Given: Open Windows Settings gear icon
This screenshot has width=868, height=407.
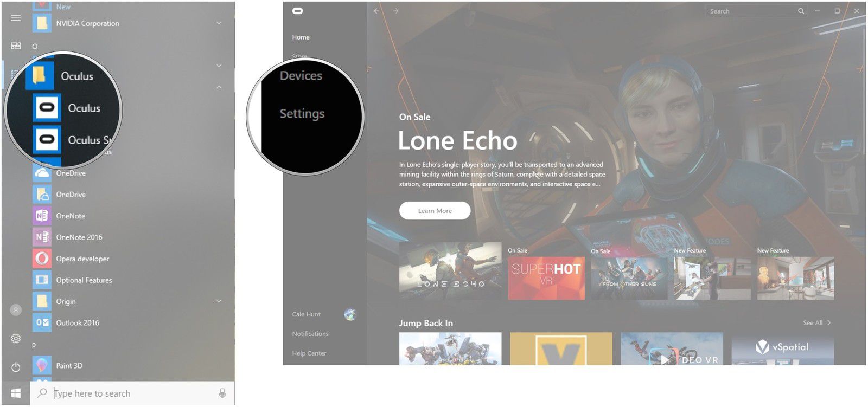Looking at the screenshot, I should 16,339.
